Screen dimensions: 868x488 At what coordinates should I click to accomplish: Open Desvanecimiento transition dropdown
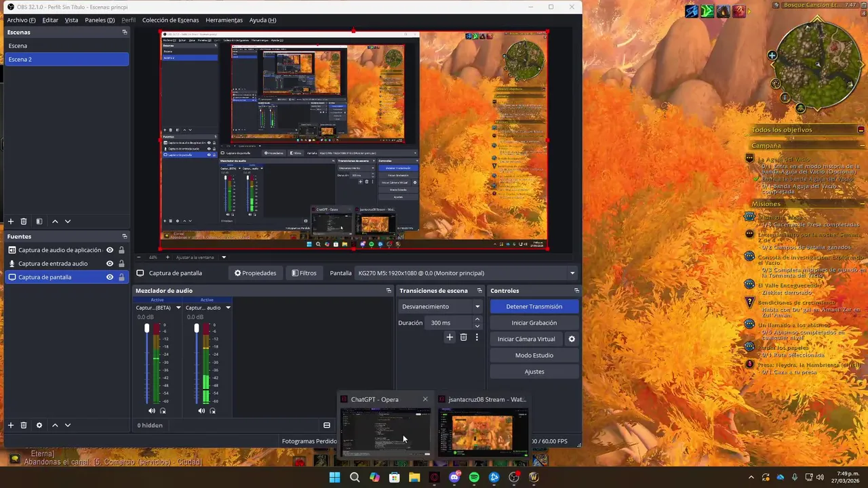[x=441, y=306]
